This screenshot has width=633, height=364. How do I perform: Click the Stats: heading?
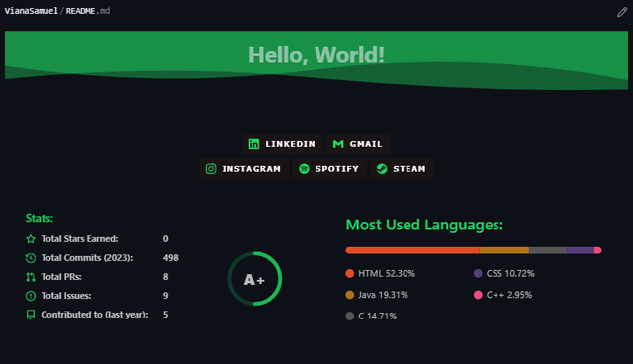[40, 218]
